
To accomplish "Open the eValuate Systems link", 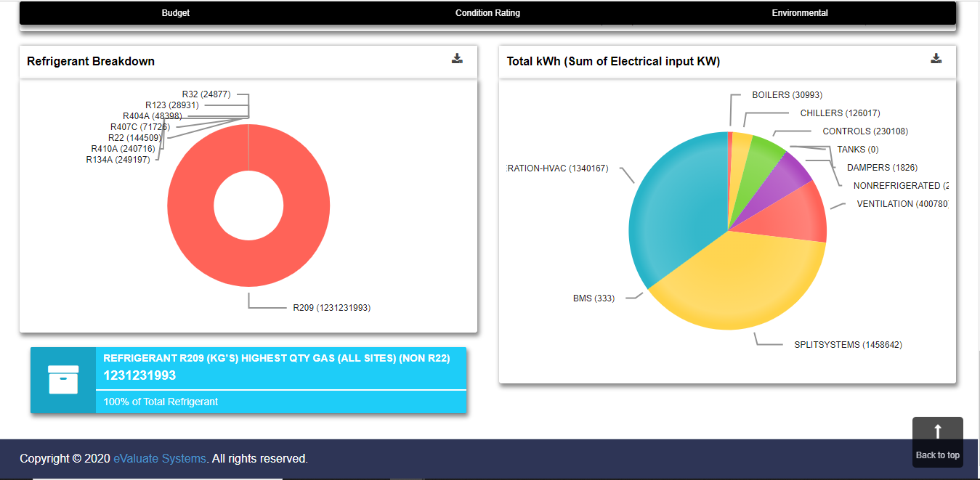I will point(160,458).
